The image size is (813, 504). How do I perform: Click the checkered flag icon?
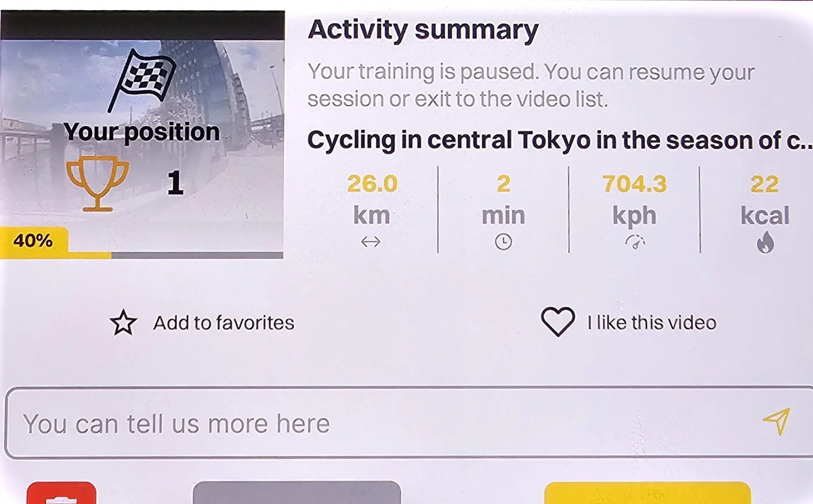coord(142,81)
